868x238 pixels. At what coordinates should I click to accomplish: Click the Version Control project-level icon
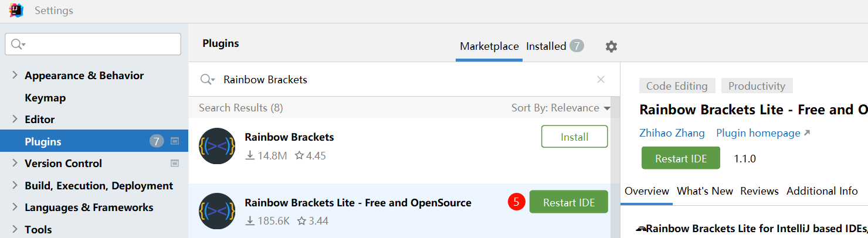pyautogui.click(x=174, y=163)
